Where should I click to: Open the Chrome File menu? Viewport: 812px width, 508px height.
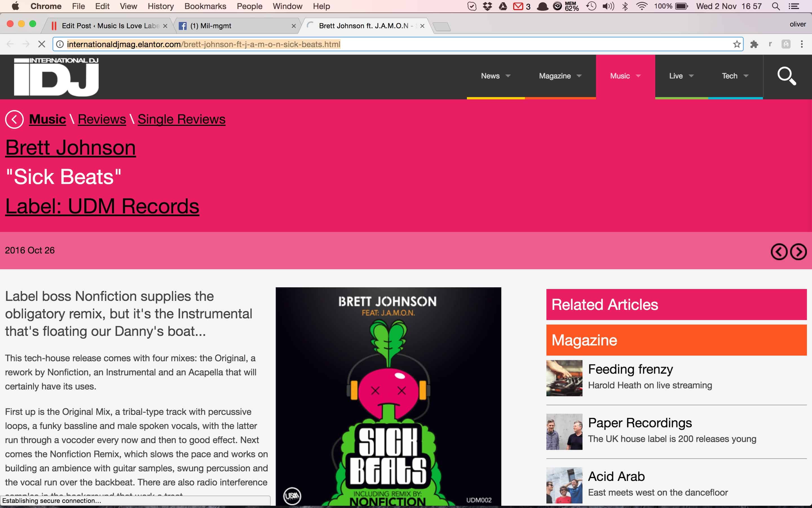coord(78,6)
